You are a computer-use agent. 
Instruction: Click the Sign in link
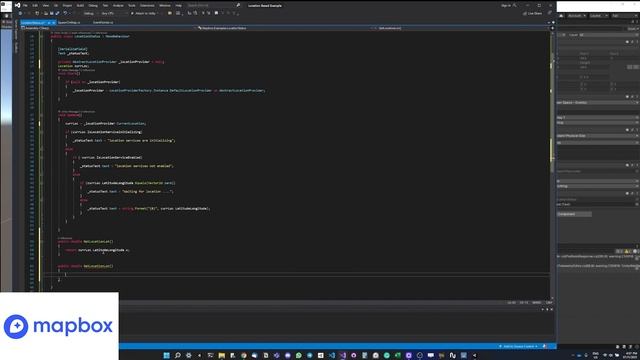[x=506, y=6]
